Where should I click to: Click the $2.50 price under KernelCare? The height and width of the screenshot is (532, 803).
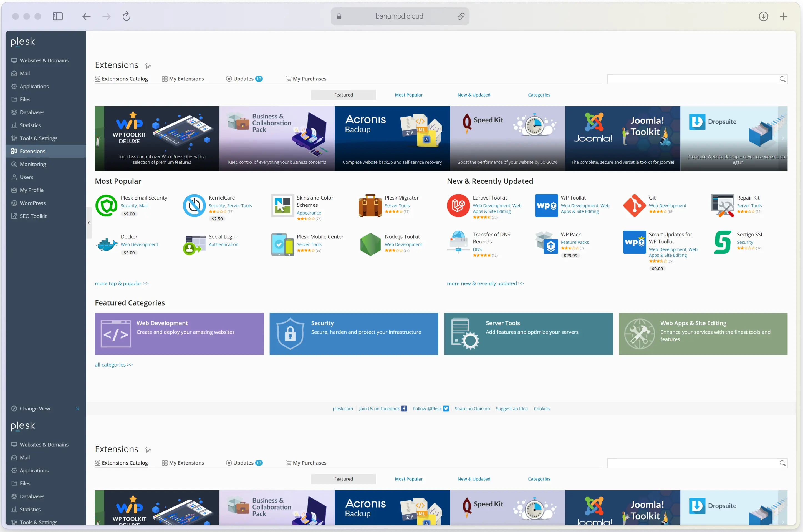217,219
